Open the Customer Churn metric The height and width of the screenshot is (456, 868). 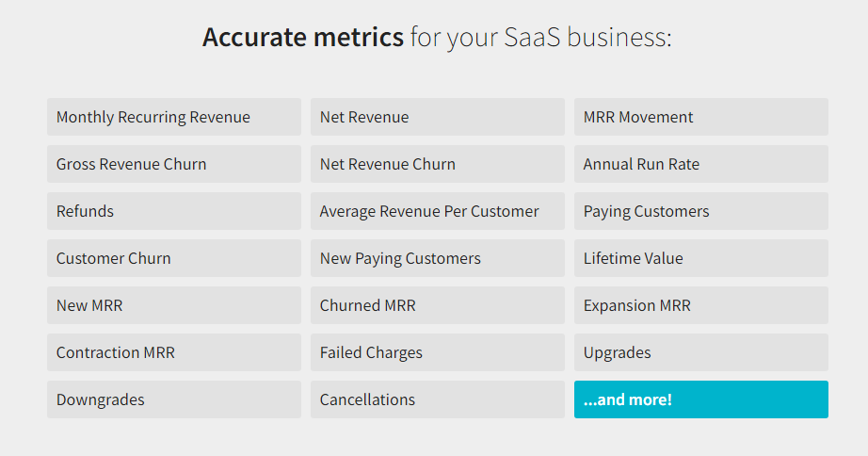174,258
